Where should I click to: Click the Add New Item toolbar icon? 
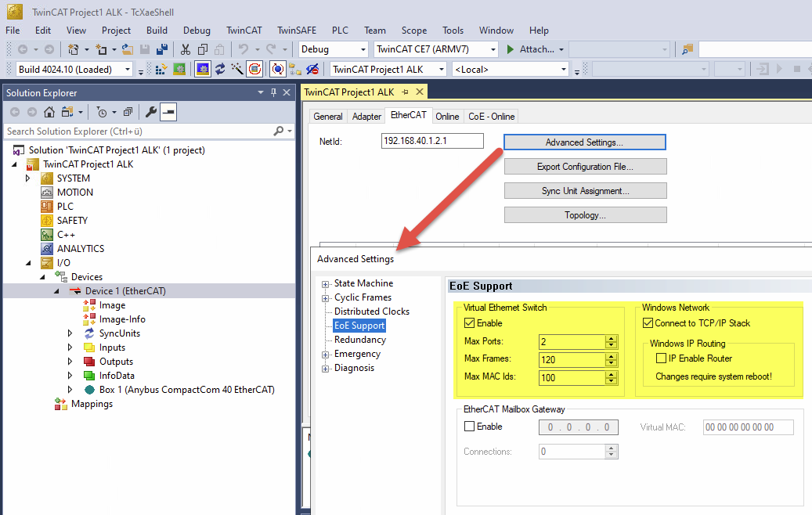pyautogui.click(x=101, y=49)
